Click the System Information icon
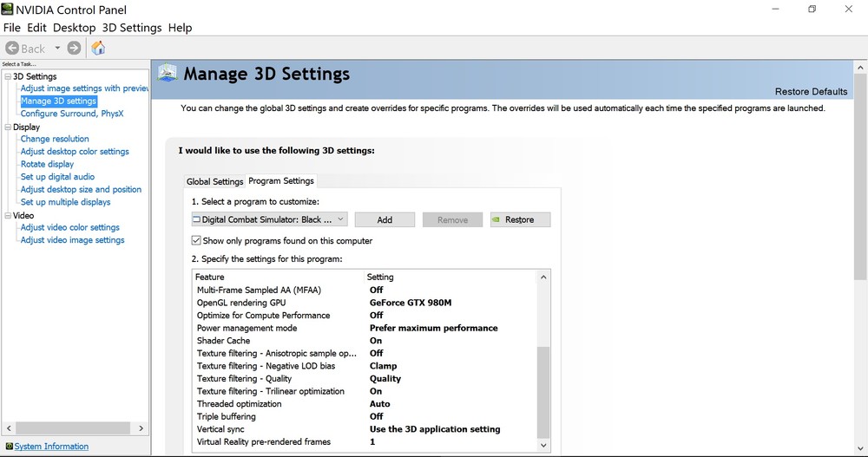 point(9,447)
